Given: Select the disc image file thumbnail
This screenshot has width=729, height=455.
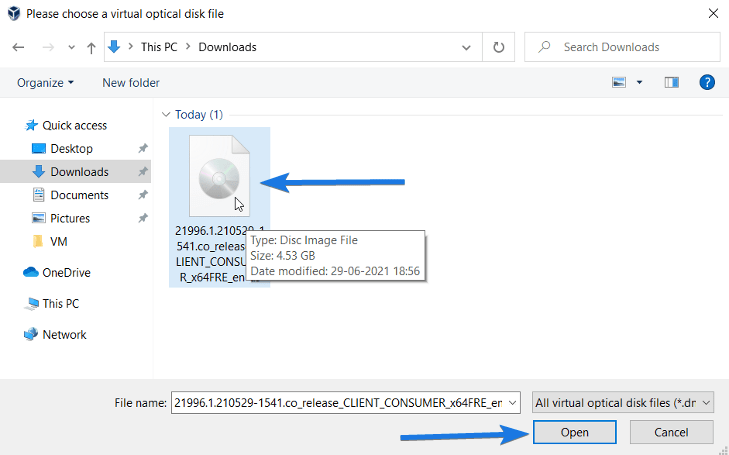Looking at the screenshot, I should point(219,176).
